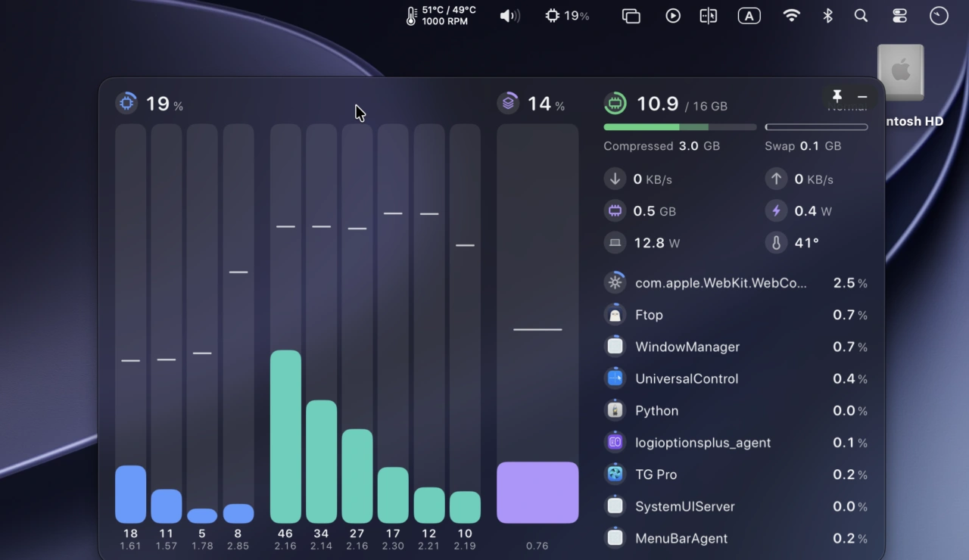Click the purple GPU usage bar
The width and height of the screenshot is (969, 560).
point(537,493)
